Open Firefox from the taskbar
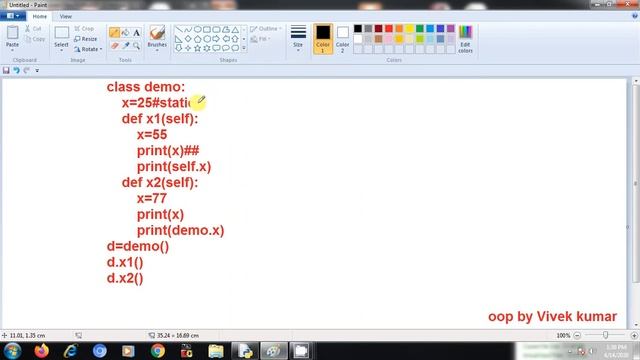The width and height of the screenshot is (640, 360). tap(42, 351)
